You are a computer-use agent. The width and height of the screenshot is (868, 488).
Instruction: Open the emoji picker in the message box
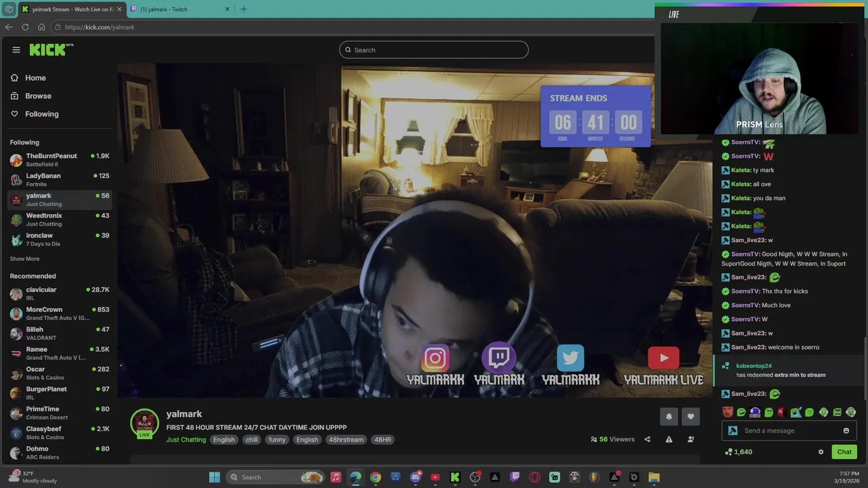coord(846,430)
